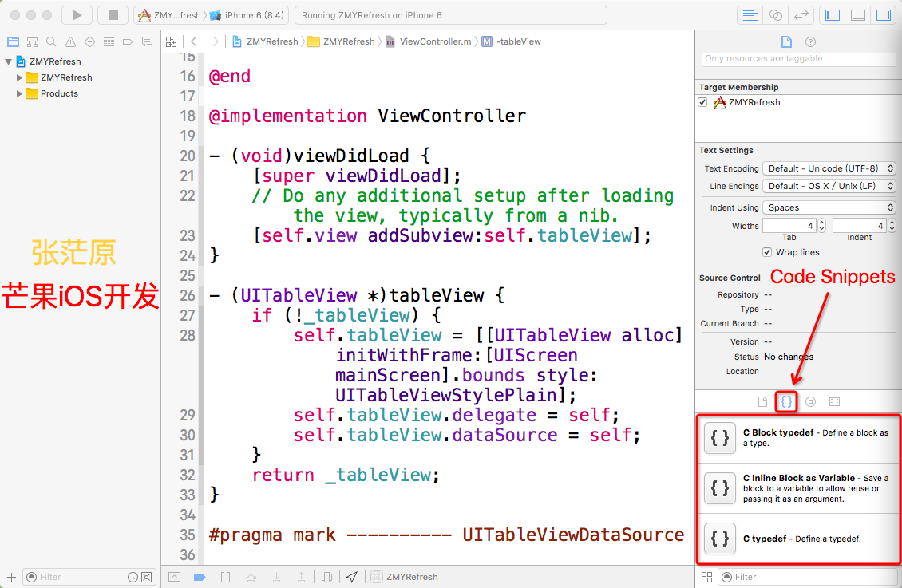902x588 pixels.
Task: Hide the Utilities panel on the right
Action: tap(882, 15)
